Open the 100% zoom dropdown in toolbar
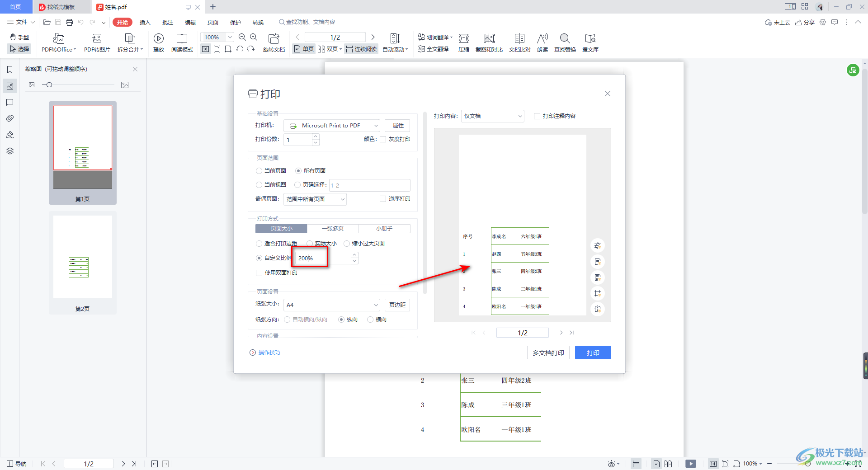 [230, 37]
